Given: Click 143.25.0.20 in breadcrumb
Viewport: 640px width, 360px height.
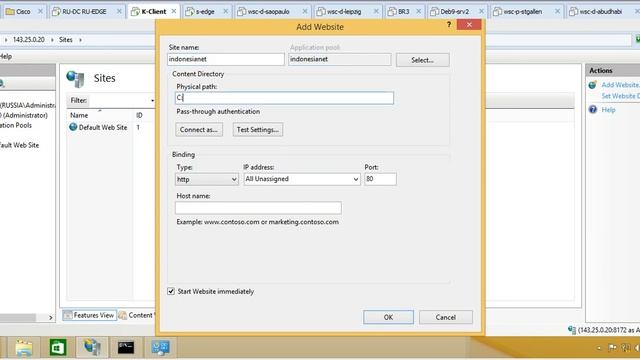Looking at the screenshot, I should pyautogui.click(x=29, y=40).
